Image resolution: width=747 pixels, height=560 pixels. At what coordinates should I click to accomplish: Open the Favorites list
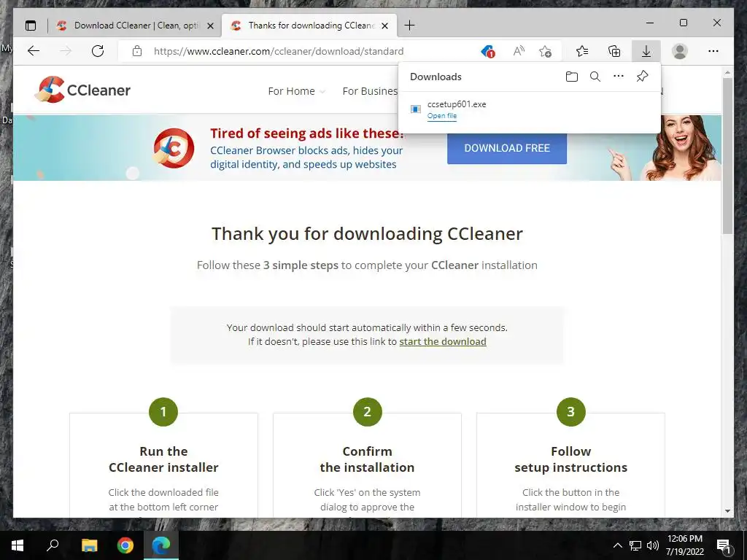click(581, 51)
